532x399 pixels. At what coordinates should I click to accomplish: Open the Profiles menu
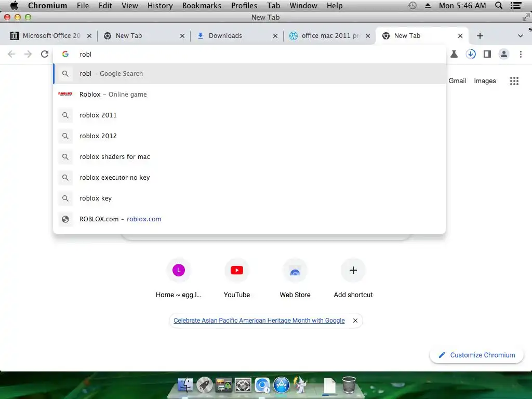pyautogui.click(x=244, y=6)
